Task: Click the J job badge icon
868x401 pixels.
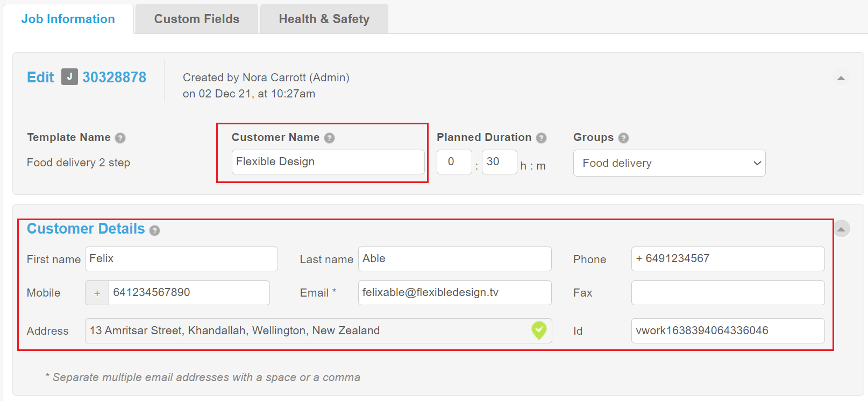Action: click(x=69, y=77)
